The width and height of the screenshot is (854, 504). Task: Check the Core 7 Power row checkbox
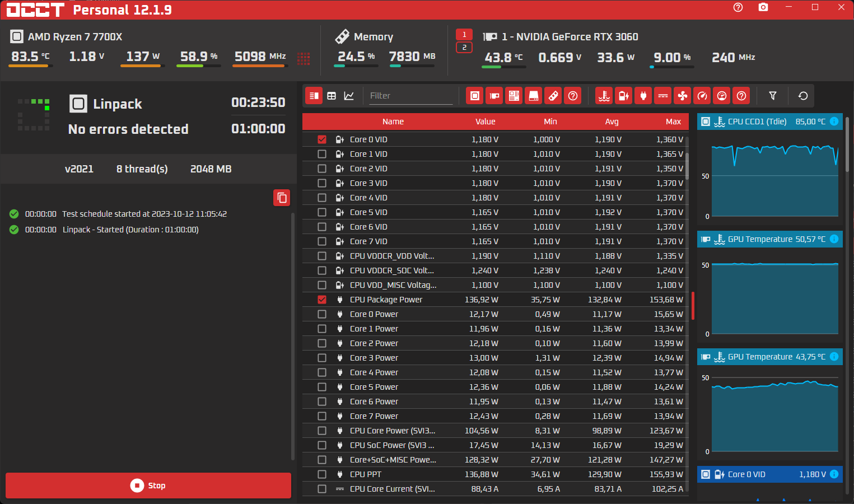[322, 416]
